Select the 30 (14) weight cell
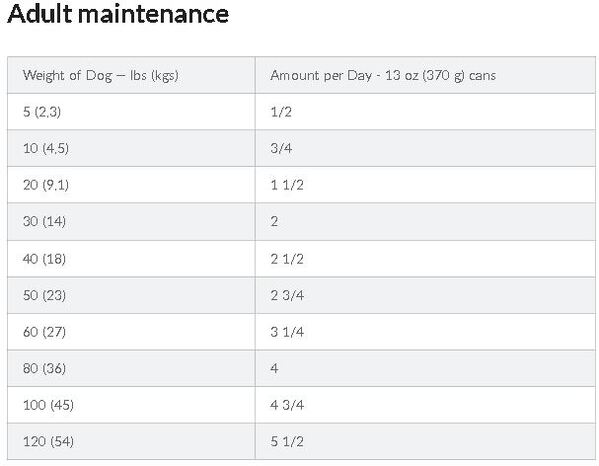Viewport: 599px width, 466px height. pos(131,222)
